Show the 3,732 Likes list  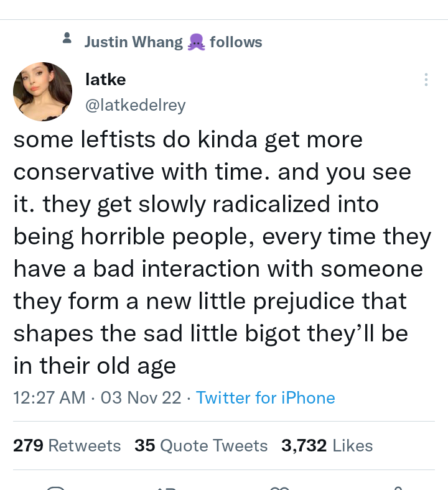(x=327, y=446)
